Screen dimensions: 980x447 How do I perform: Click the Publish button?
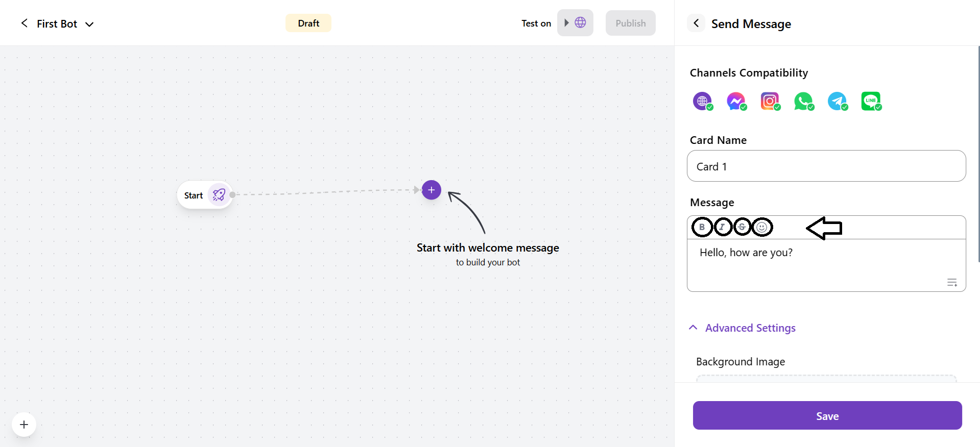pyautogui.click(x=630, y=23)
